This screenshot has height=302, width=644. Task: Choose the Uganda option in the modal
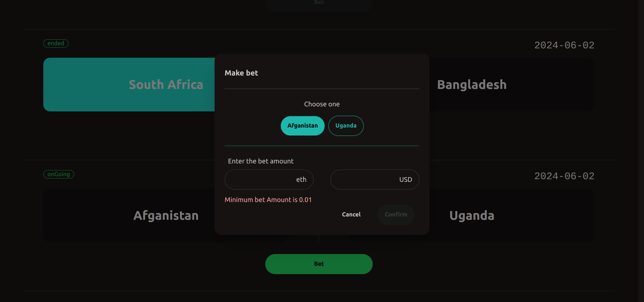[346, 126]
